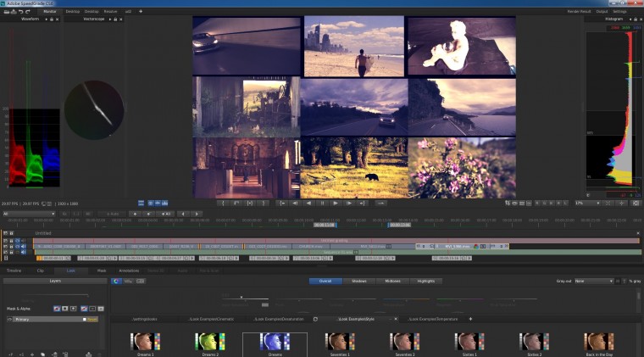Click the Play button in transport controls
The height and width of the screenshot is (357, 644).
point(336,204)
